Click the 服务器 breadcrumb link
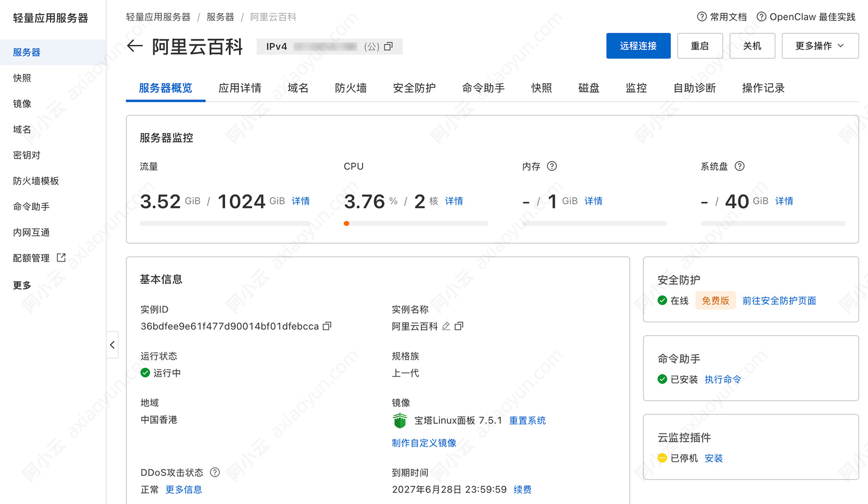This screenshot has width=868, height=504. coord(220,17)
